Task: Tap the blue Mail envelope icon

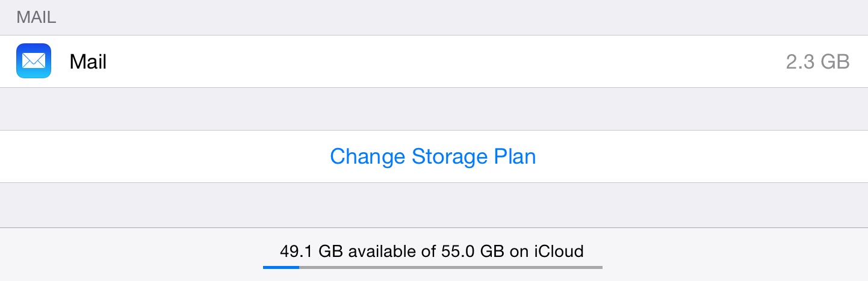Action: [x=34, y=61]
